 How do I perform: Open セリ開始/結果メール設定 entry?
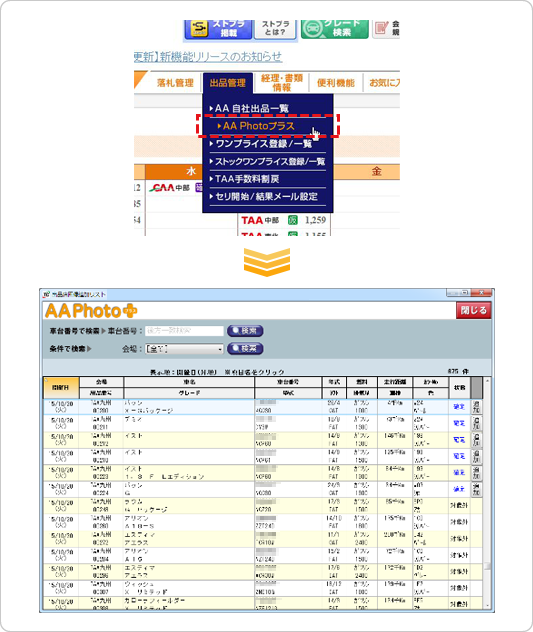pyautogui.click(x=264, y=197)
